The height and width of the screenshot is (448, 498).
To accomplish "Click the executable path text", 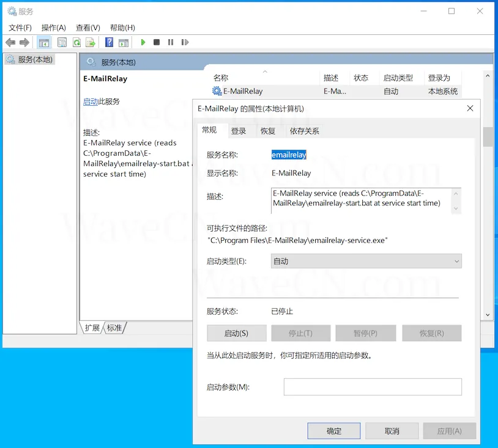I will 297,240.
